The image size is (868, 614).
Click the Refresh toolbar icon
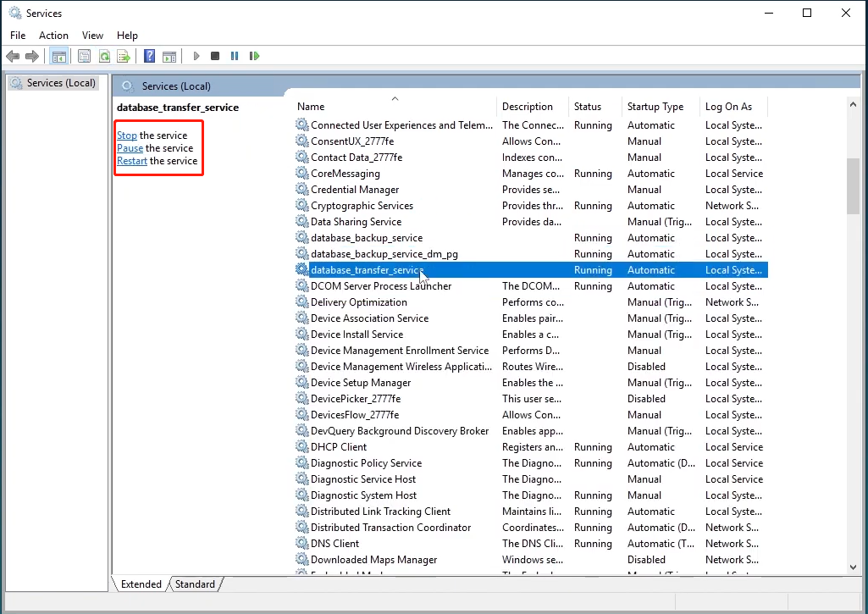[104, 56]
